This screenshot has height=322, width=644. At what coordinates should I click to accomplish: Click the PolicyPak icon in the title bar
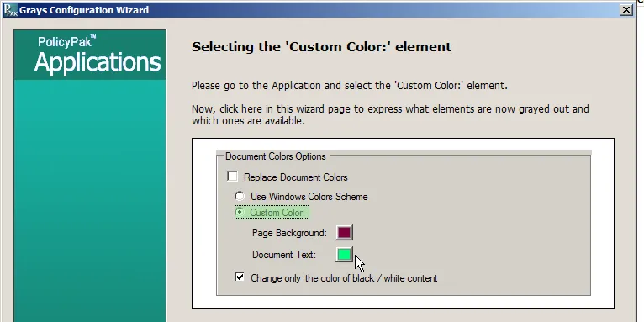[10, 10]
